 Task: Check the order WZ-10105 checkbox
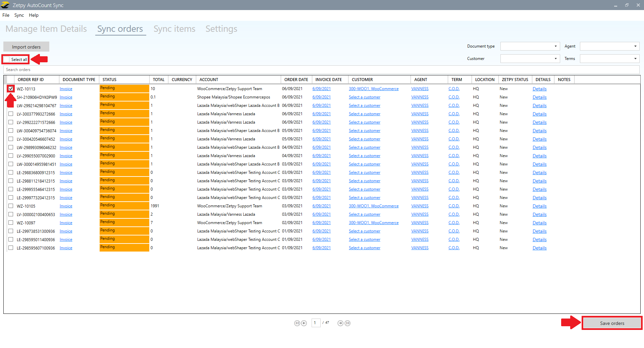(x=11, y=206)
